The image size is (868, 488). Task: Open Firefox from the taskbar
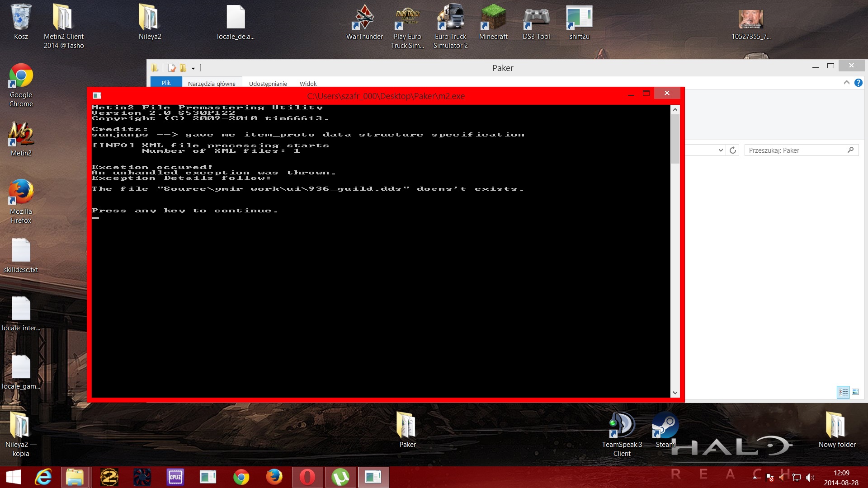click(274, 477)
